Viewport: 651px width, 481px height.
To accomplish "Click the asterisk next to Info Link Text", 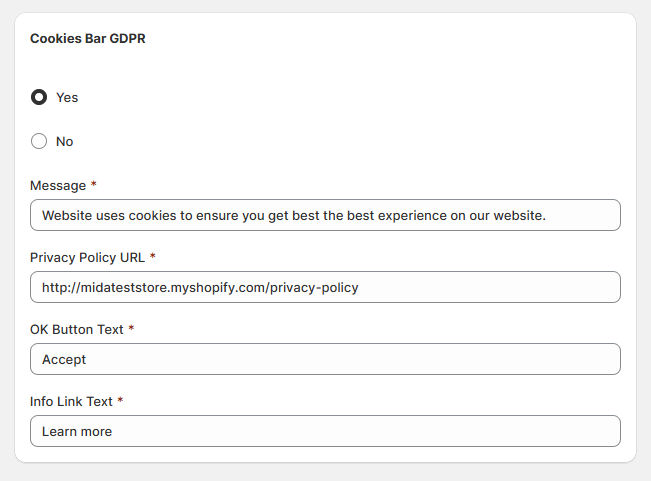I will point(121,401).
